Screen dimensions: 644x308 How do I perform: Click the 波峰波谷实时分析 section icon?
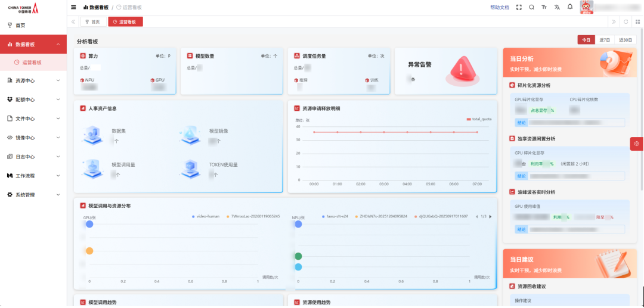[x=512, y=191]
